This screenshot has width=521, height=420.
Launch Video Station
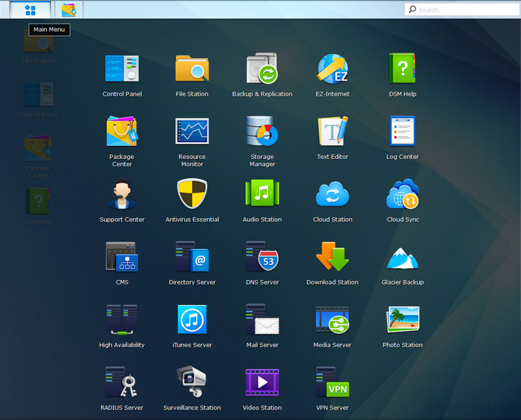click(x=262, y=389)
